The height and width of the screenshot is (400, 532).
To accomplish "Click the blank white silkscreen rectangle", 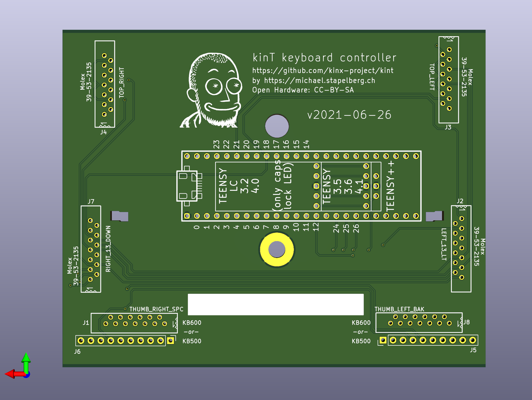I will click(x=276, y=304).
